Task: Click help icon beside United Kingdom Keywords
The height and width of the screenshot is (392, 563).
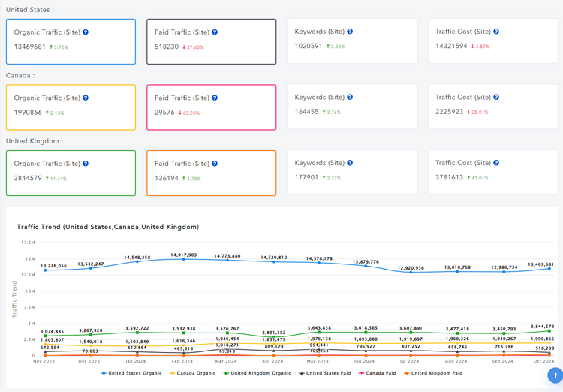Action: [350, 163]
